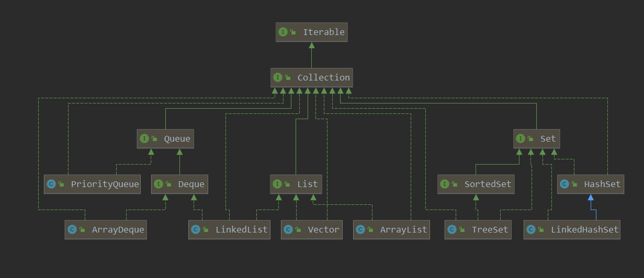644x278 pixels.
Task: Click the class icon on the HashSet node
Action: click(564, 184)
